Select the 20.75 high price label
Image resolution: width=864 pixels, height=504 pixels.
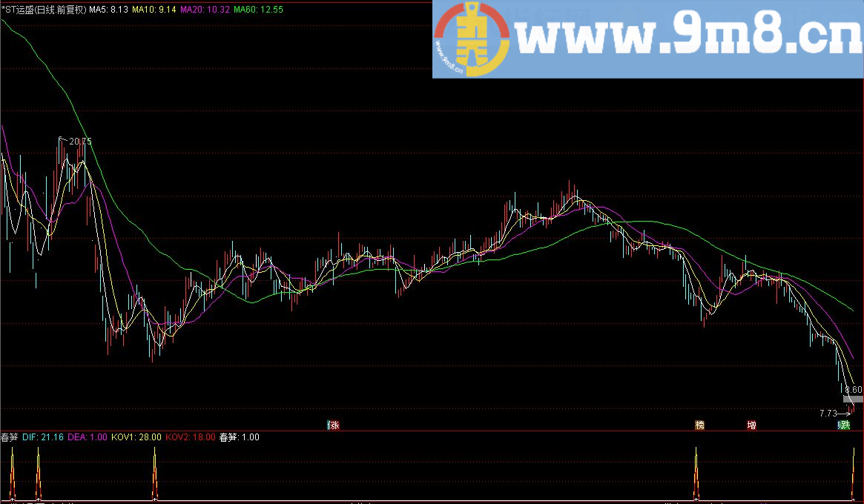[80, 142]
